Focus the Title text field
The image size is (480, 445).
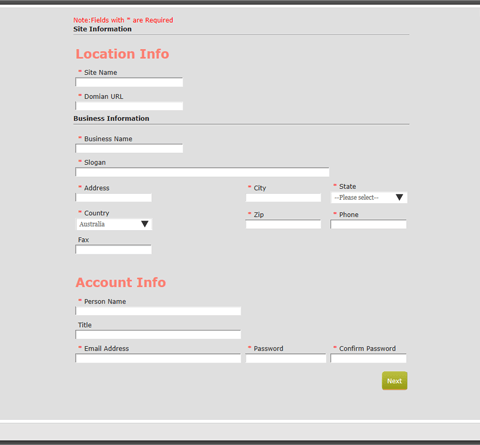[x=158, y=335]
